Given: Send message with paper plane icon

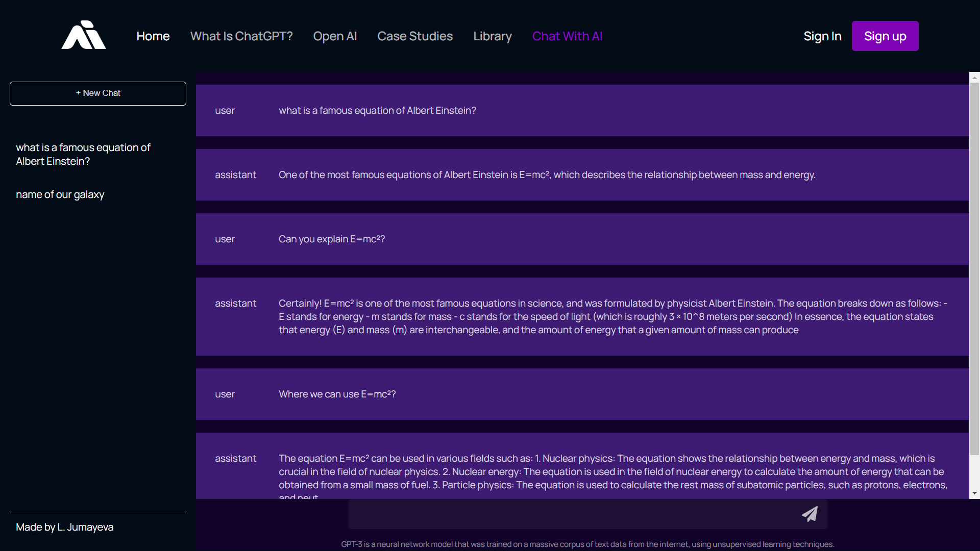Looking at the screenshot, I should 810,514.
